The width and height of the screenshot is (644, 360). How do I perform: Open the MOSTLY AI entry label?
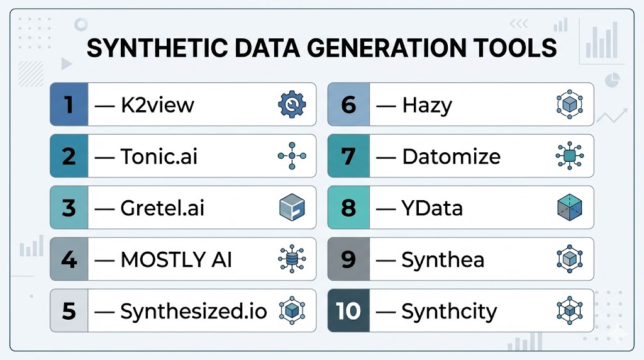coord(176,259)
